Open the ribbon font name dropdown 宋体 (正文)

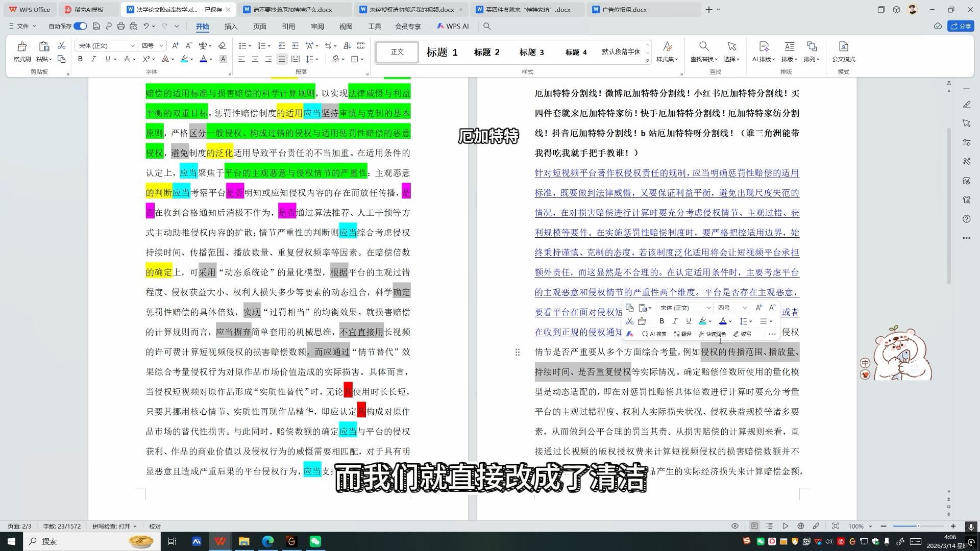click(133, 46)
